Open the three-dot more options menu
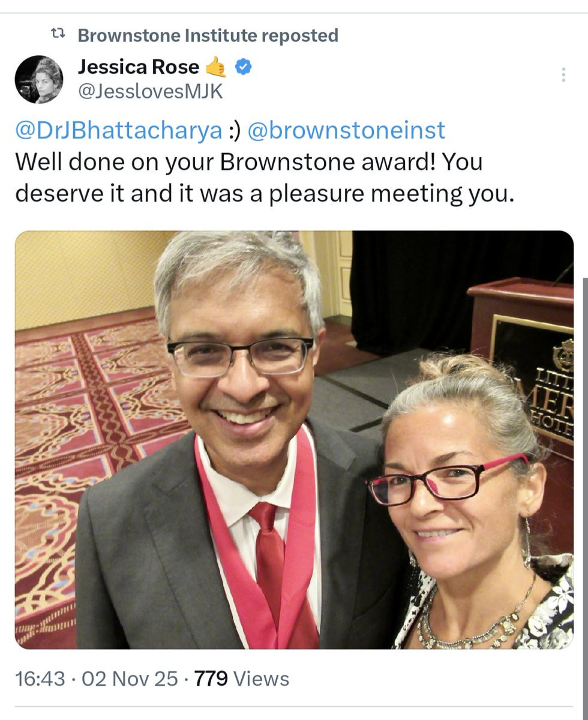The height and width of the screenshot is (720, 588). [563, 74]
